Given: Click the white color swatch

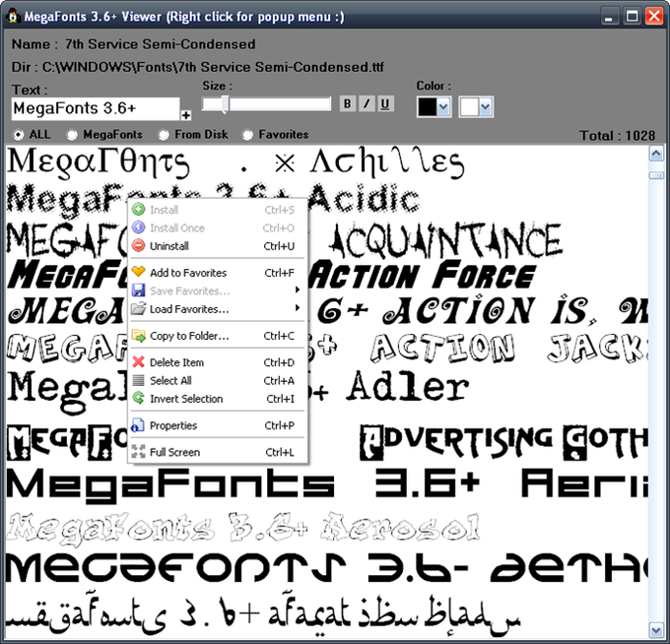Looking at the screenshot, I should [469, 106].
